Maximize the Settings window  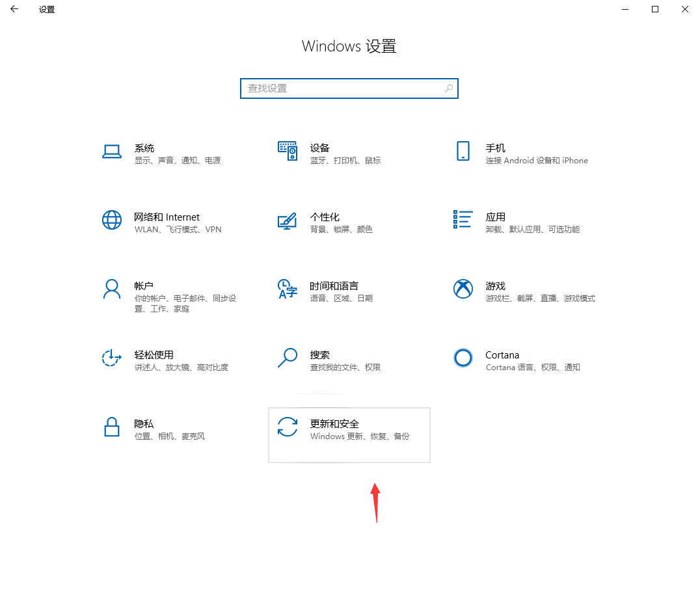point(655,9)
